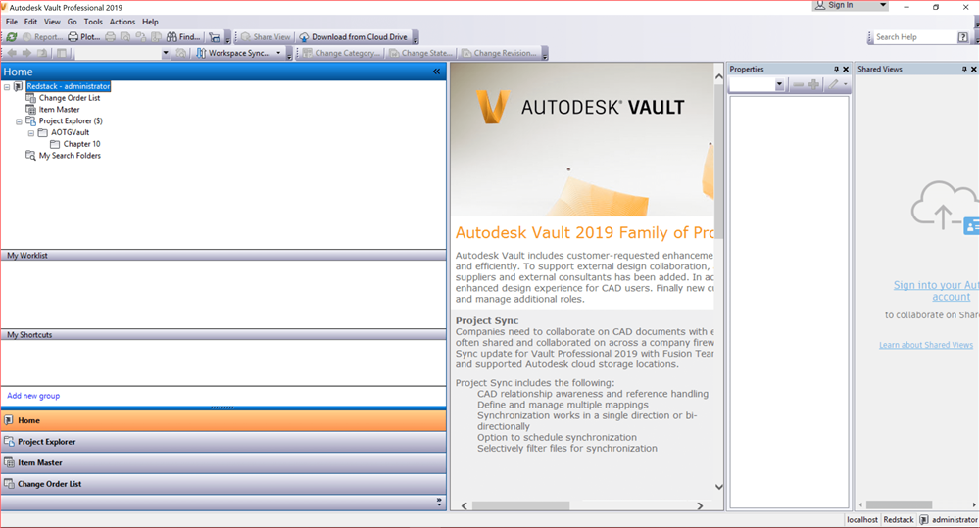Screen dimensions: 980x528
Task: Collapse the Project Explorer ($) node
Action: (x=19, y=121)
